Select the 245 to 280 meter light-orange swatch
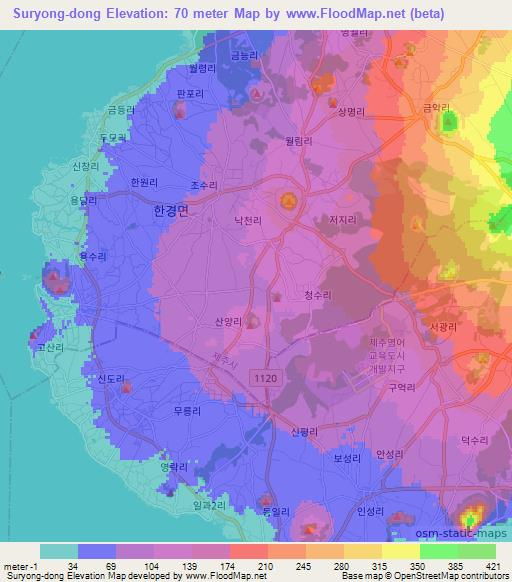Image resolution: width=512 pixels, height=582 pixels. pyautogui.click(x=325, y=551)
